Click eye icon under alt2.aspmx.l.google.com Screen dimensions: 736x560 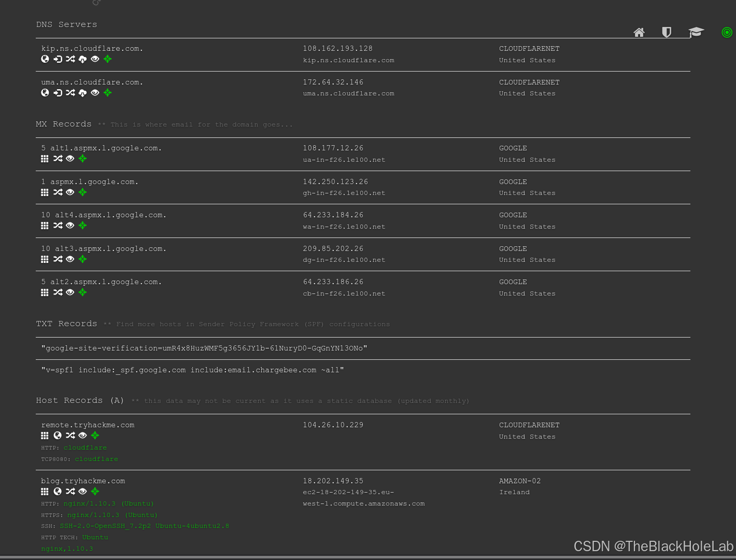[70, 292]
